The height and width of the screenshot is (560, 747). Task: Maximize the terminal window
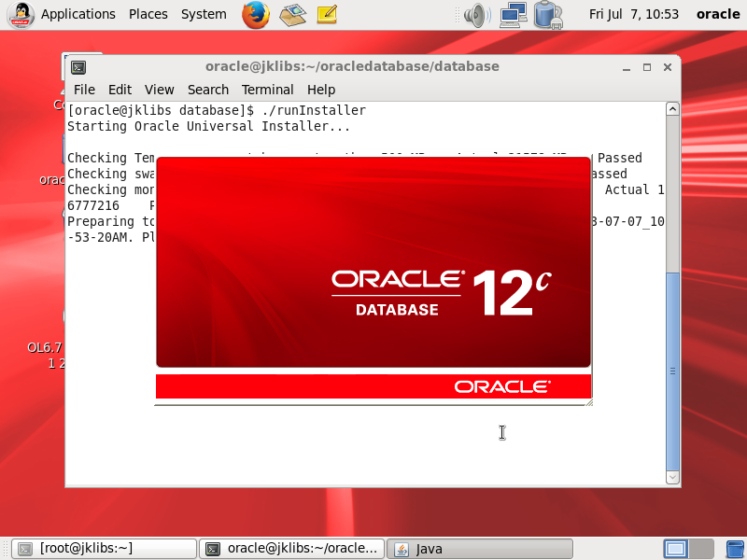(x=647, y=67)
